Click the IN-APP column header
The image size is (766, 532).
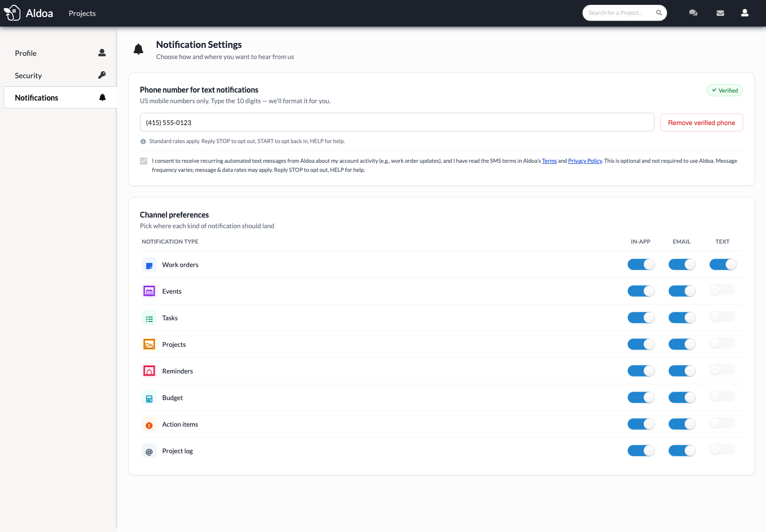(640, 242)
